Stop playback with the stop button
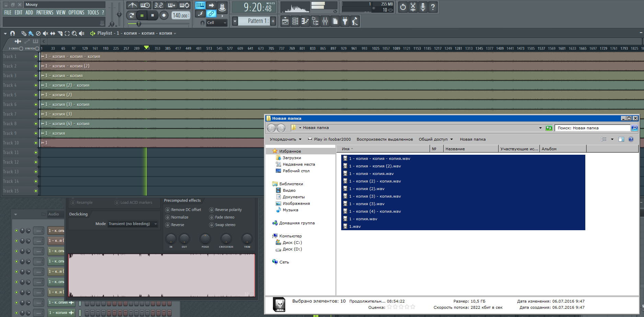The height and width of the screenshot is (317, 644). coord(152,15)
